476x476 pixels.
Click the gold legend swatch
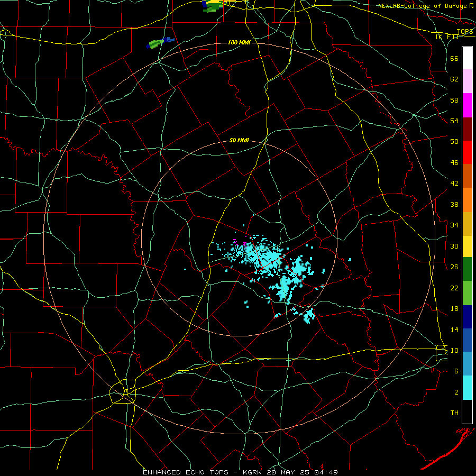467,224
